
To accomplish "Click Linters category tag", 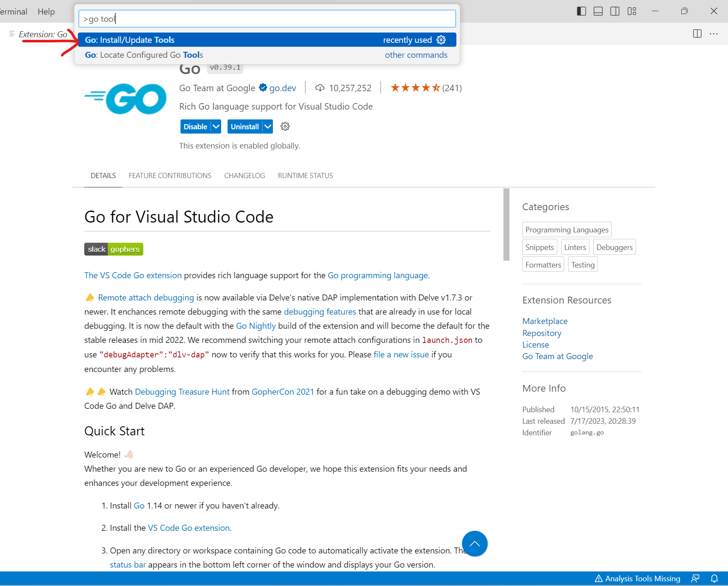I will click(575, 247).
